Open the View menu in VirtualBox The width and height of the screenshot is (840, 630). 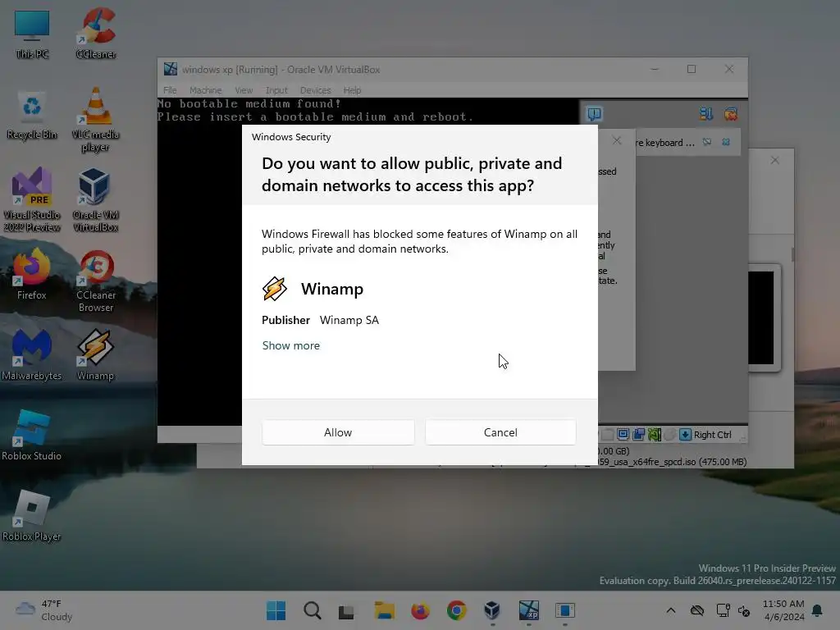pos(244,90)
